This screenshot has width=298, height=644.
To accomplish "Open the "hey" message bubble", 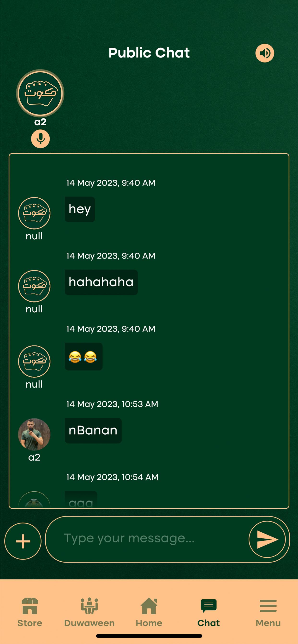I will tap(80, 209).
